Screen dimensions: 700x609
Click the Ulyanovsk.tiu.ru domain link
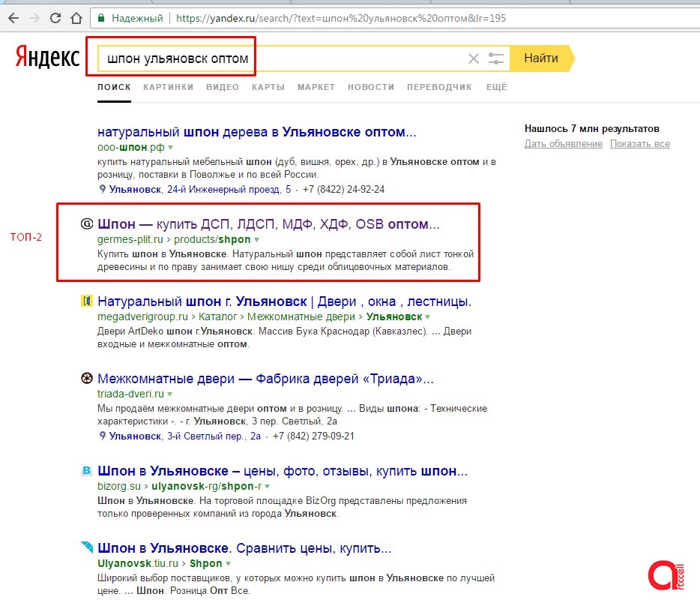click(x=137, y=563)
